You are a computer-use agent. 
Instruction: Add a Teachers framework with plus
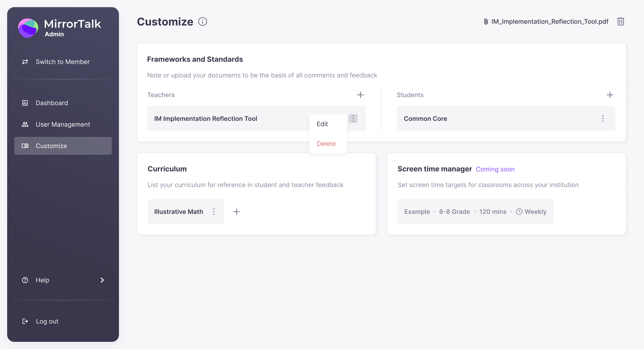[x=360, y=95]
